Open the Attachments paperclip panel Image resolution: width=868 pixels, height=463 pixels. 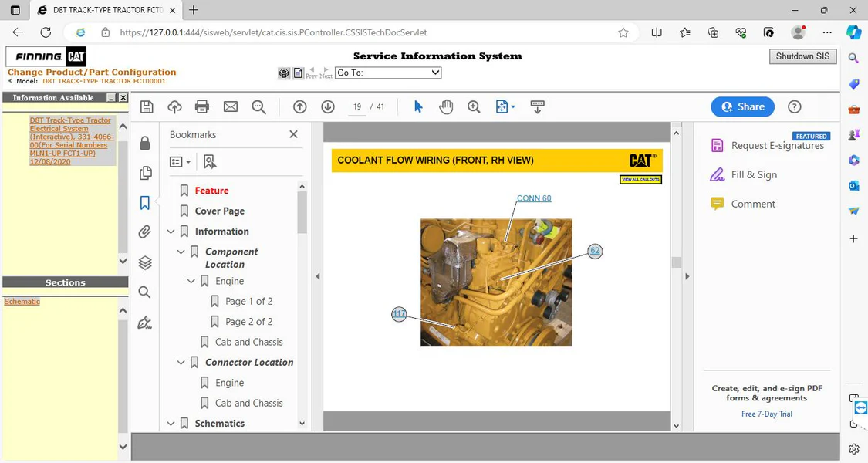point(144,232)
